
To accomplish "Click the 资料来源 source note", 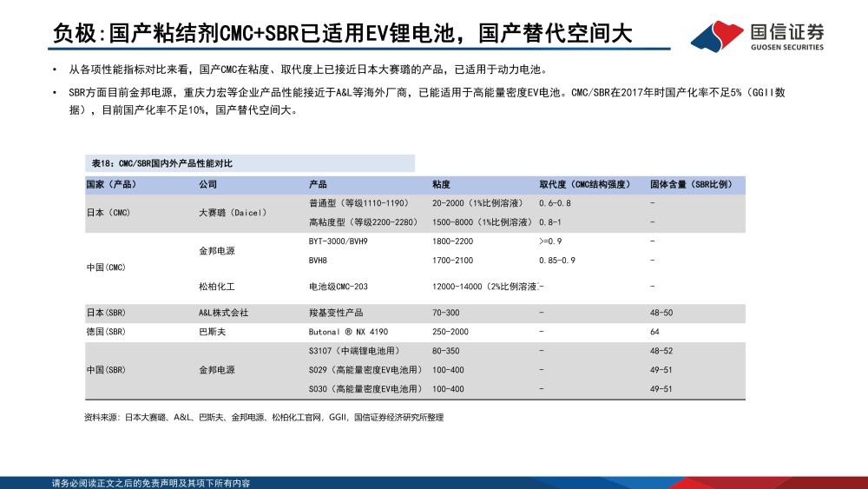I will (264, 418).
